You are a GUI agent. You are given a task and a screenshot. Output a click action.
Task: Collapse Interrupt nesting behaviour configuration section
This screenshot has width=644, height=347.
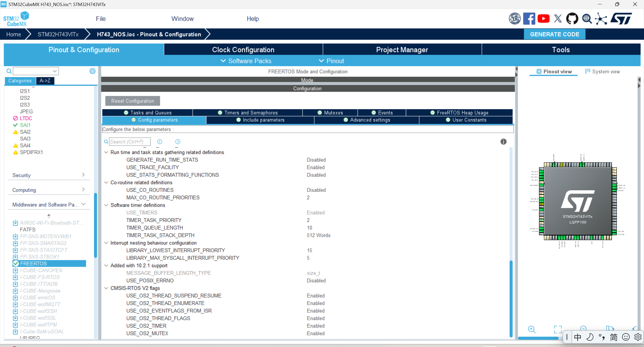pos(106,243)
